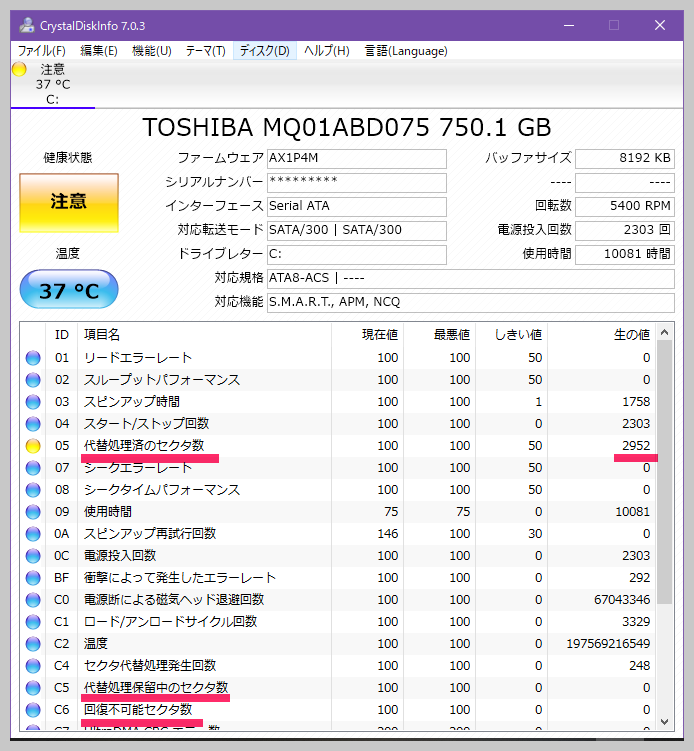Click the 対応転送モード field SATA/300

[357, 230]
